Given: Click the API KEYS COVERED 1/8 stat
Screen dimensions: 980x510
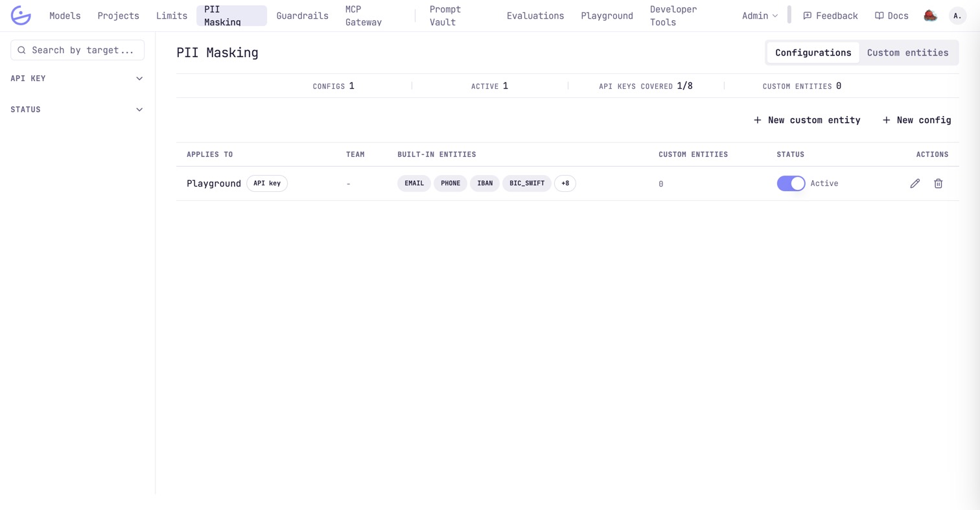Looking at the screenshot, I should pyautogui.click(x=646, y=86).
